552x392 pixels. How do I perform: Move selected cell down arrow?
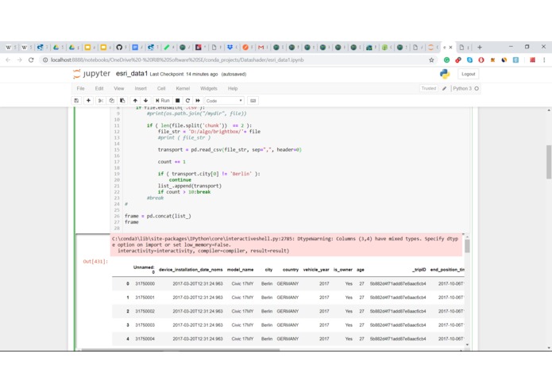click(146, 101)
